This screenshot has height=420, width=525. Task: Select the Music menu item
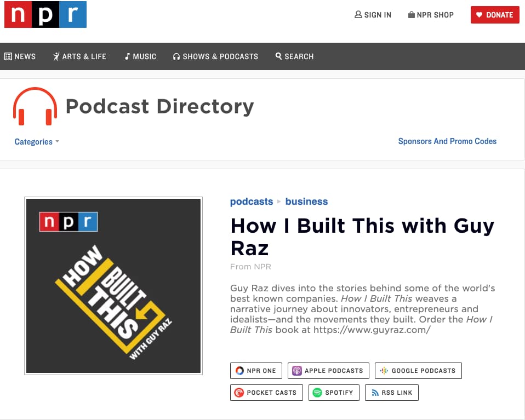click(140, 56)
